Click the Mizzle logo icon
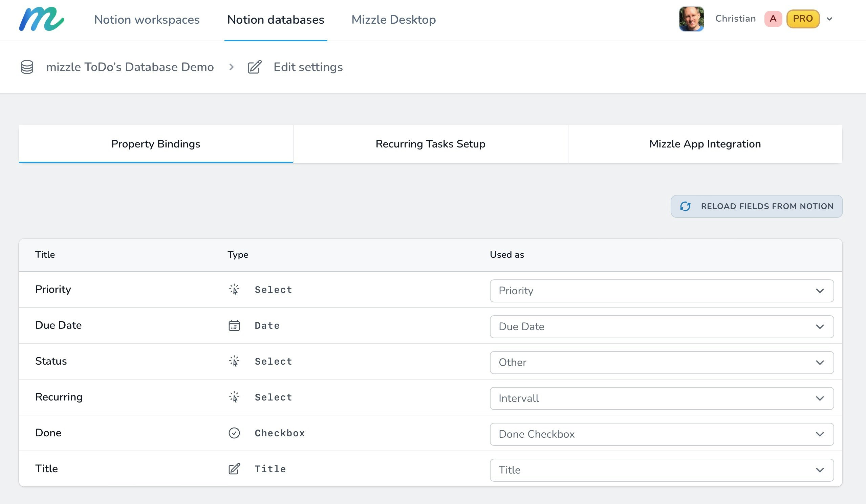Viewport: 866px width, 504px height. click(x=41, y=19)
